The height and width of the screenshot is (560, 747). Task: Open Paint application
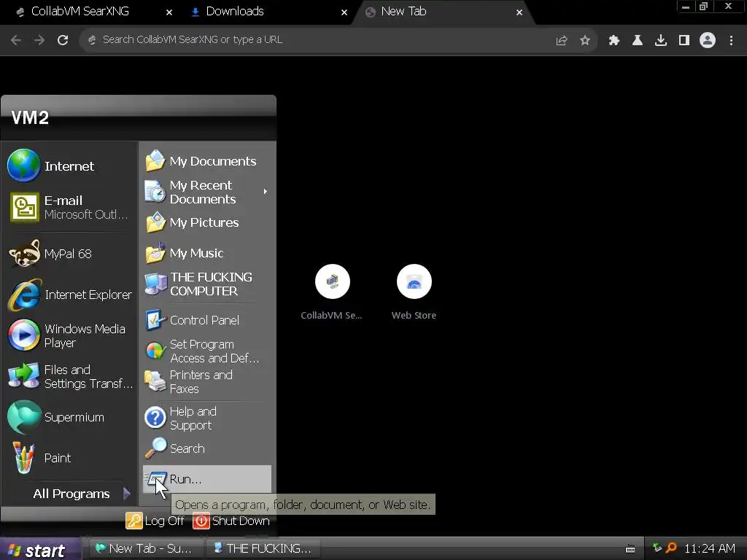pyautogui.click(x=69, y=458)
